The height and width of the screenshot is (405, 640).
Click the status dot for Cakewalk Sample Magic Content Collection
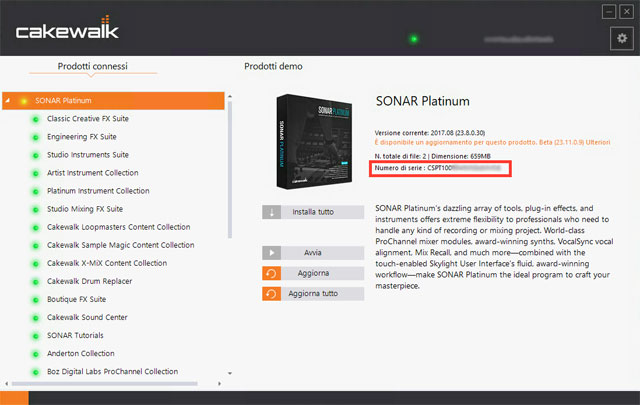(x=36, y=245)
